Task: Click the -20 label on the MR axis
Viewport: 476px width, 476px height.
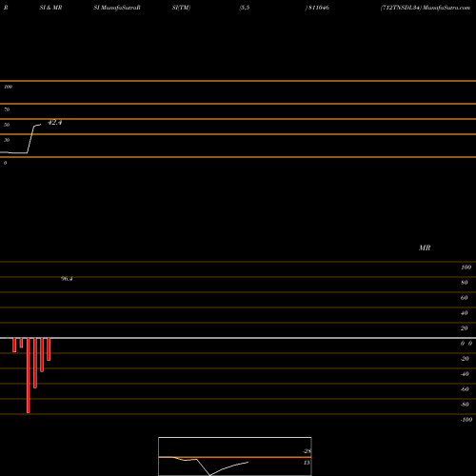Action: tap(465, 359)
